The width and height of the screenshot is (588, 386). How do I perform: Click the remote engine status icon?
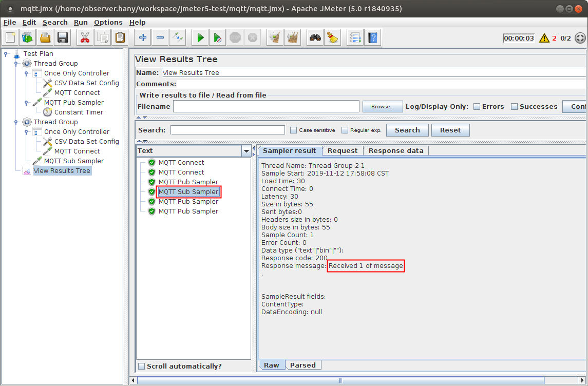point(580,38)
